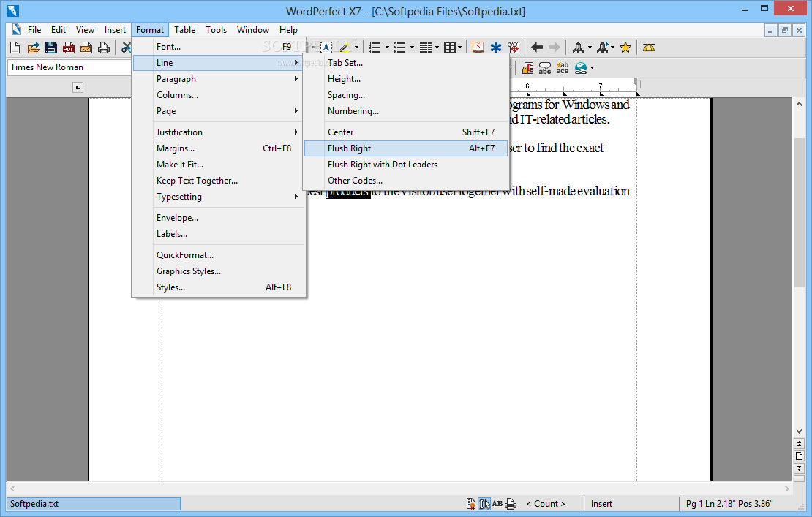The width and height of the screenshot is (812, 517).
Task: Click the text box 'A' toolbar icon
Action: (x=326, y=48)
